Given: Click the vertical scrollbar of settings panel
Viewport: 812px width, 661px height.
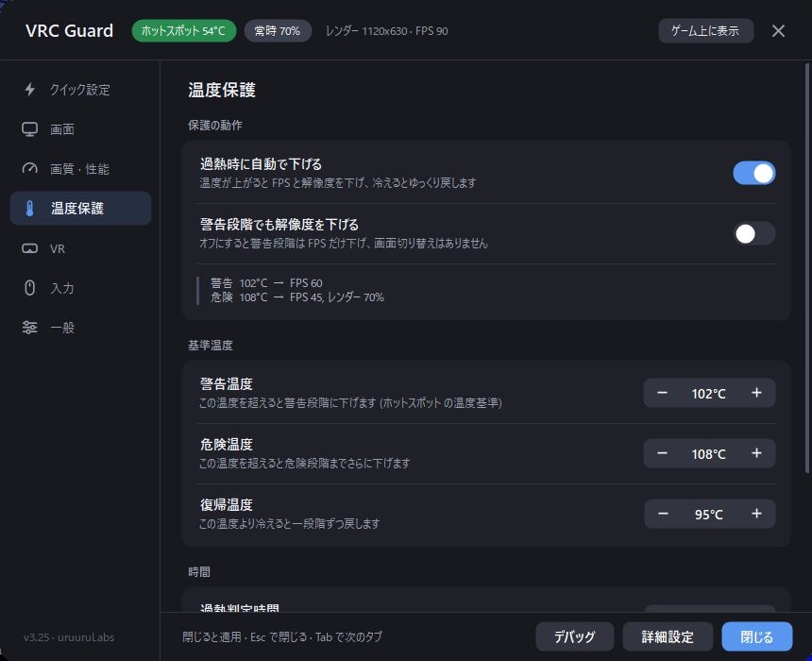Looking at the screenshot, I should tap(807, 268).
